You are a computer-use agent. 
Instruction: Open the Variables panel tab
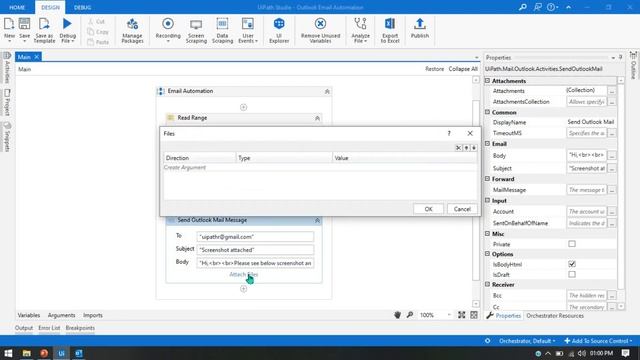(29, 315)
